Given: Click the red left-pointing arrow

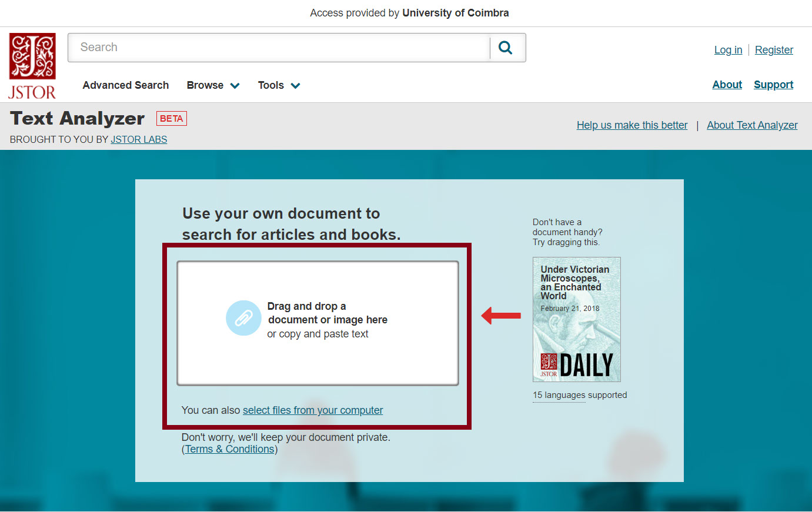Looking at the screenshot, I should click(501, 316).
